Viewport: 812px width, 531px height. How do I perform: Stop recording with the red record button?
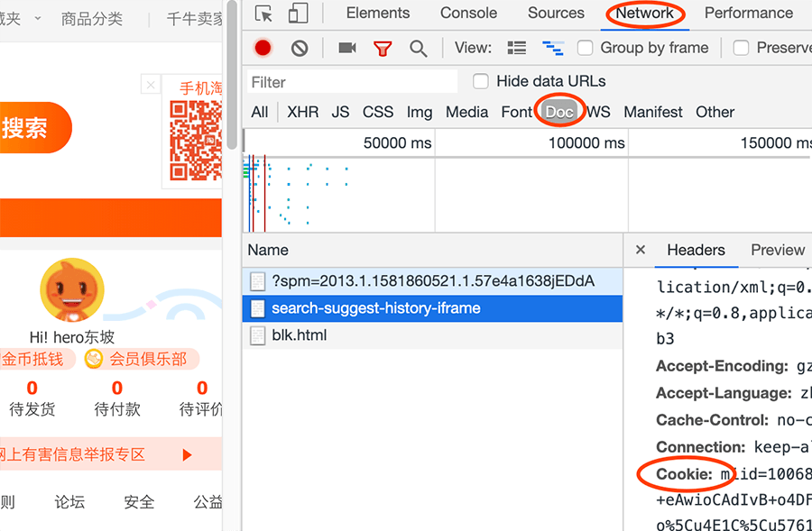[263, 48]
